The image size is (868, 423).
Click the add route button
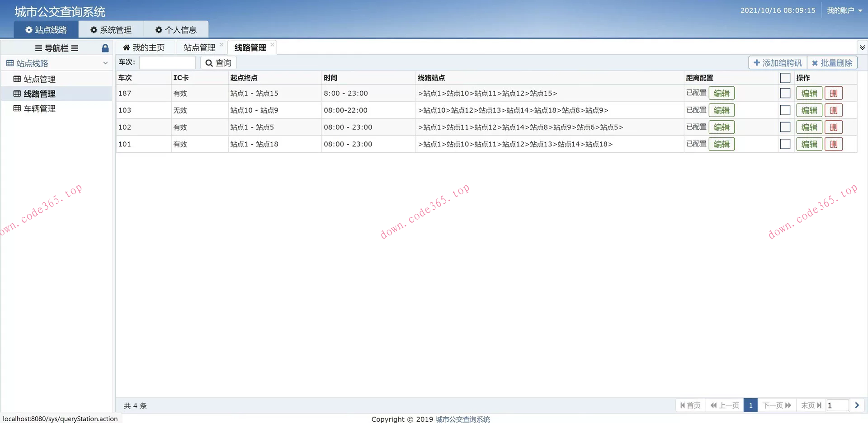tap(778, 63)
